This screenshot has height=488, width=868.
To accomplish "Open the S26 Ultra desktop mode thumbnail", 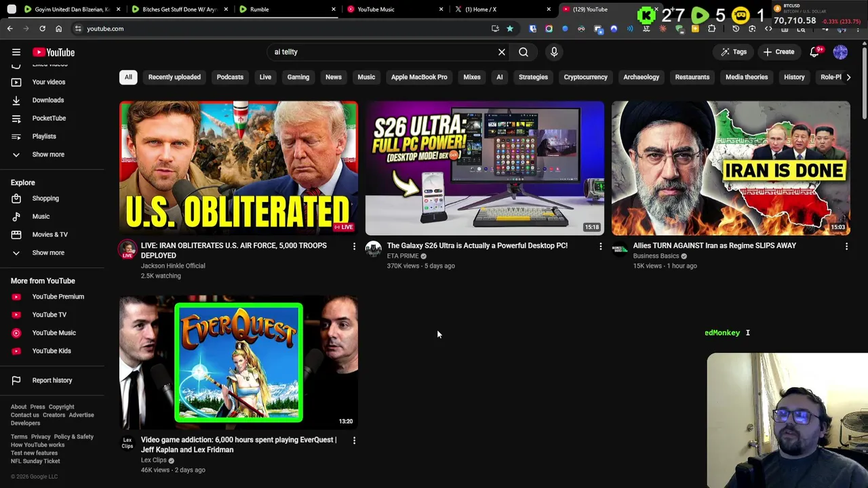I will [485, 168].
